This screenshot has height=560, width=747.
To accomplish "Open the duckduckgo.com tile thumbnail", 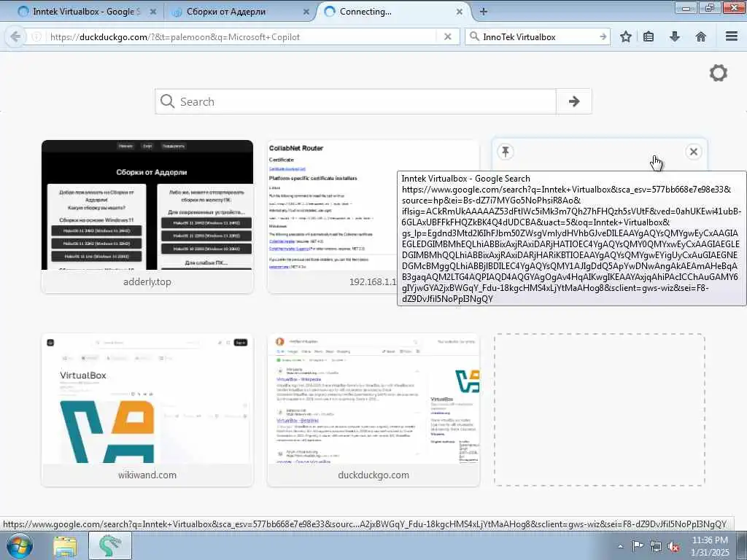I will pyautogui.click(x=373, y=398).
